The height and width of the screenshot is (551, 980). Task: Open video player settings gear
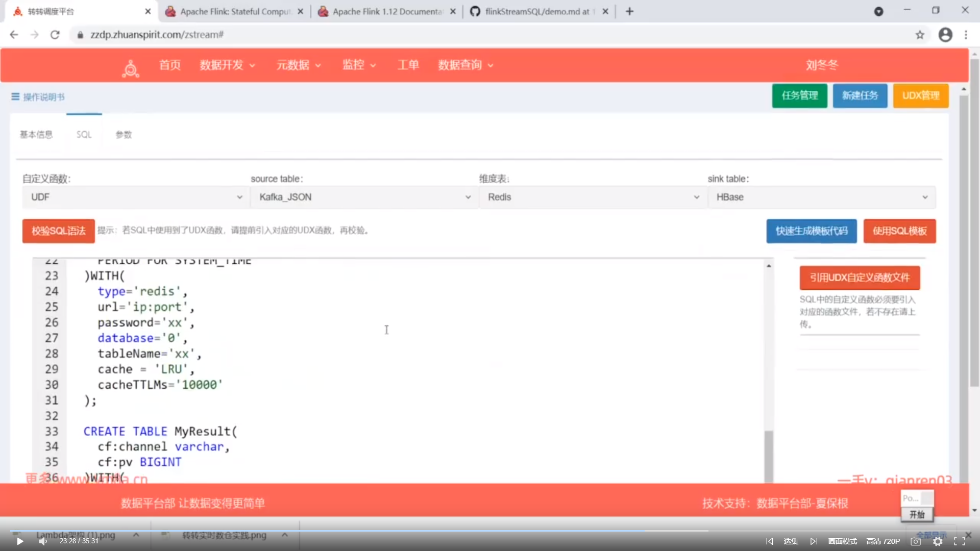click(x=938, y=541)
